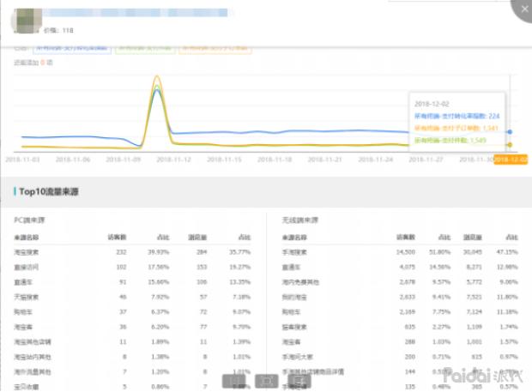Viewport: 532px width, 392px height.
Task: Click the rightmost gray overlay button at bottom
Action: [299, 381]
